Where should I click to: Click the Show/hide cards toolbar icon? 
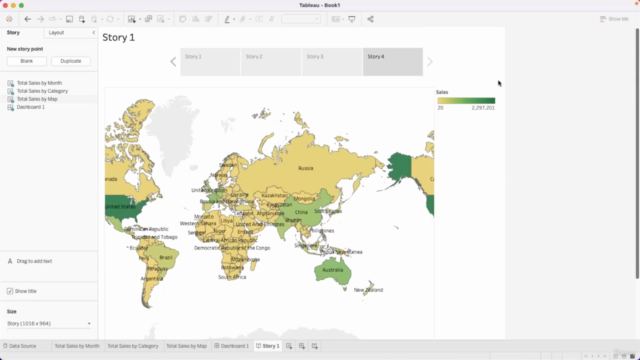click(336, 19)
